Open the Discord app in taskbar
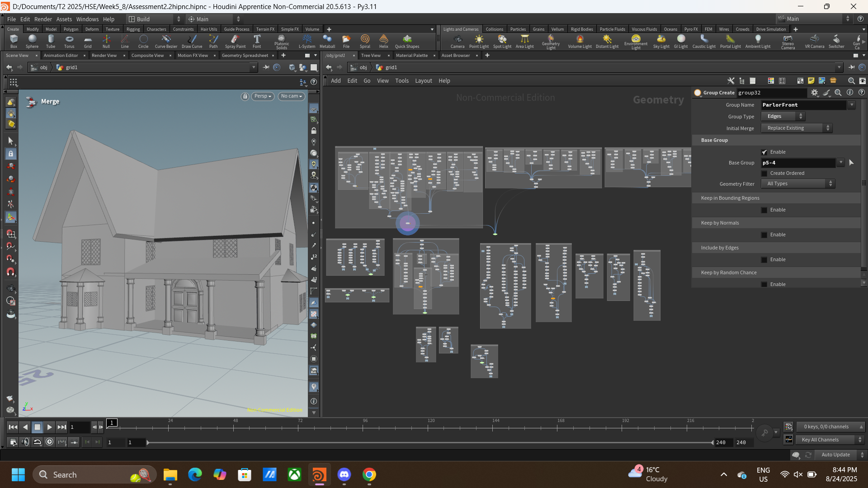Screen dimensions: 868x488 344,474
